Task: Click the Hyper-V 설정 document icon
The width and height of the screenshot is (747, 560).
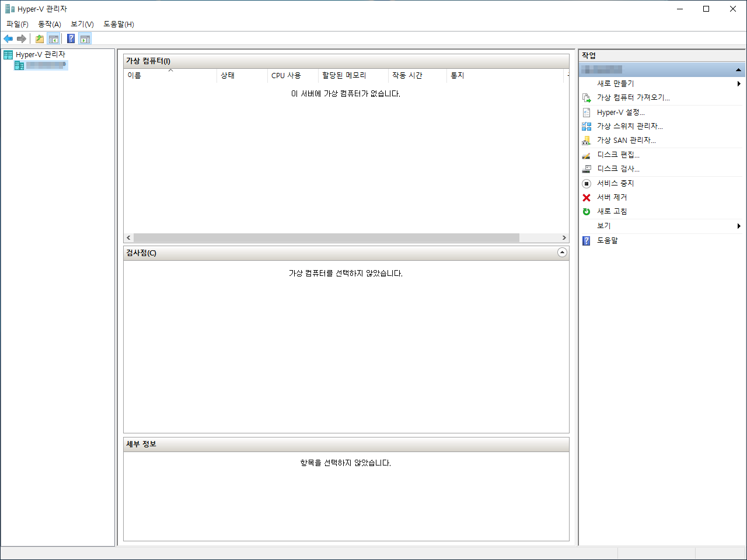Action: [587, 113]
